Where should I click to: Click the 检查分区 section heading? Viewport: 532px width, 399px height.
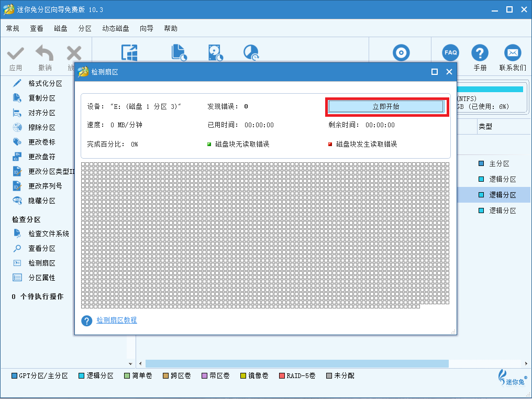pyautogui.click(x=26, y=220)
